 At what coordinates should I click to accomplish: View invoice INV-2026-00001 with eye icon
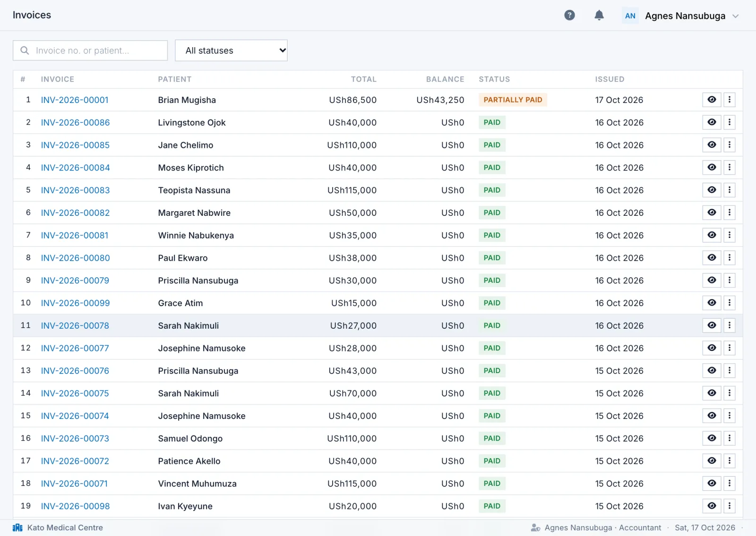click(x=712, y=100)
